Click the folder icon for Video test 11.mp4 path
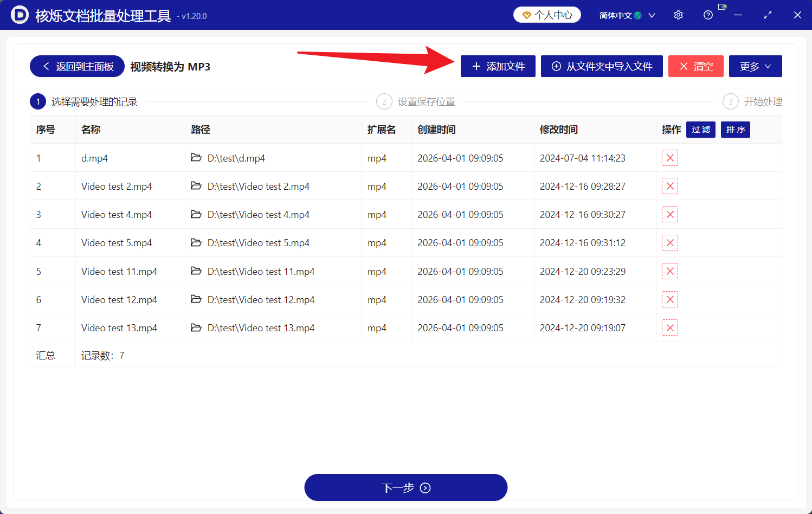 point(196,271)
